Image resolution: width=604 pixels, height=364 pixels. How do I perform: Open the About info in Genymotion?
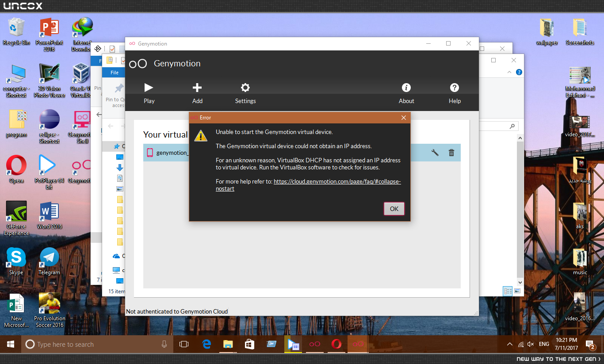(406, 93)
